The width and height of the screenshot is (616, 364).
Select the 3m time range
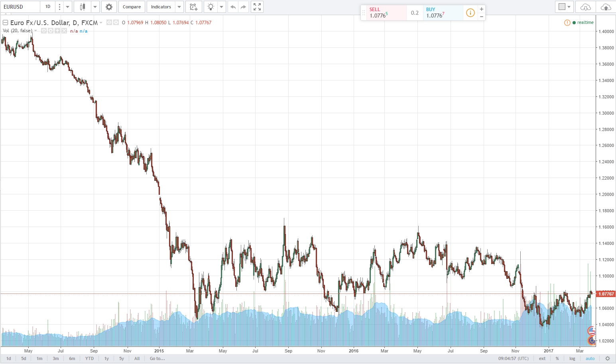coord(56,358)
